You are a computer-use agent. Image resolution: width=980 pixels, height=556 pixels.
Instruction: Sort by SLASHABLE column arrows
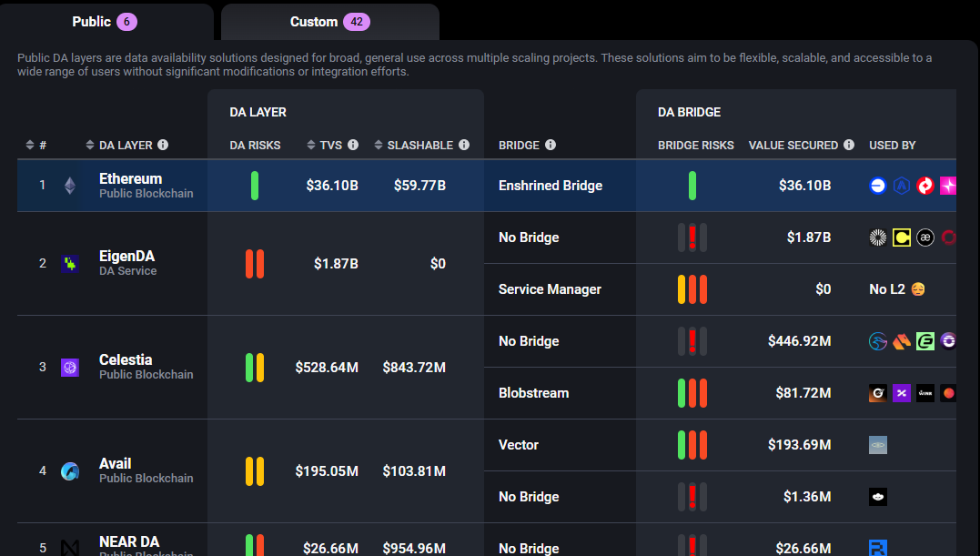pos(379,145)
